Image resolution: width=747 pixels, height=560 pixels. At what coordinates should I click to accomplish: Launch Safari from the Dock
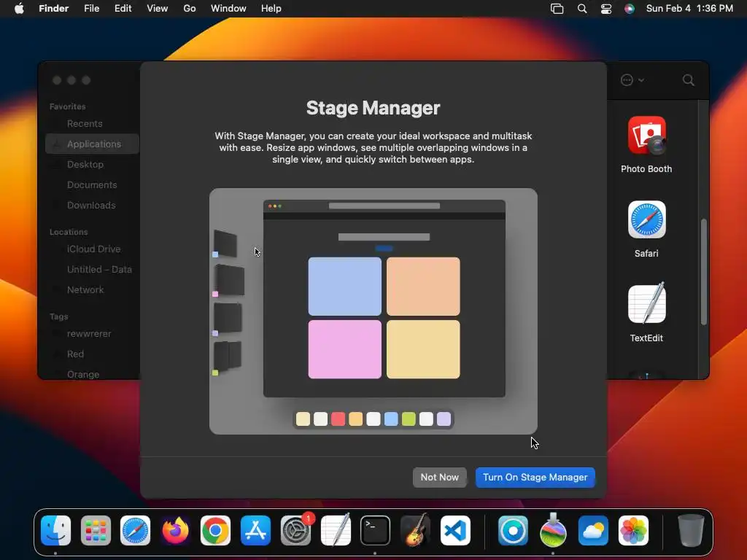coord(135,530)
